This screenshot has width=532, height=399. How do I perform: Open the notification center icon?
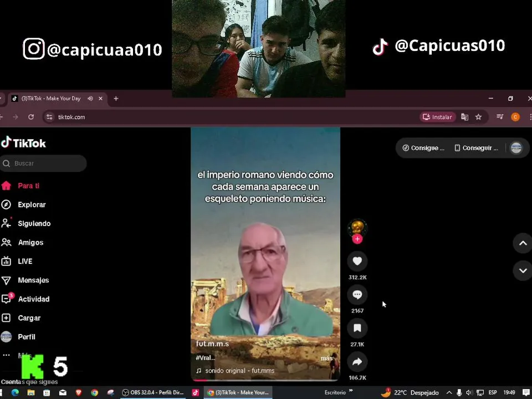pos(526,392)
